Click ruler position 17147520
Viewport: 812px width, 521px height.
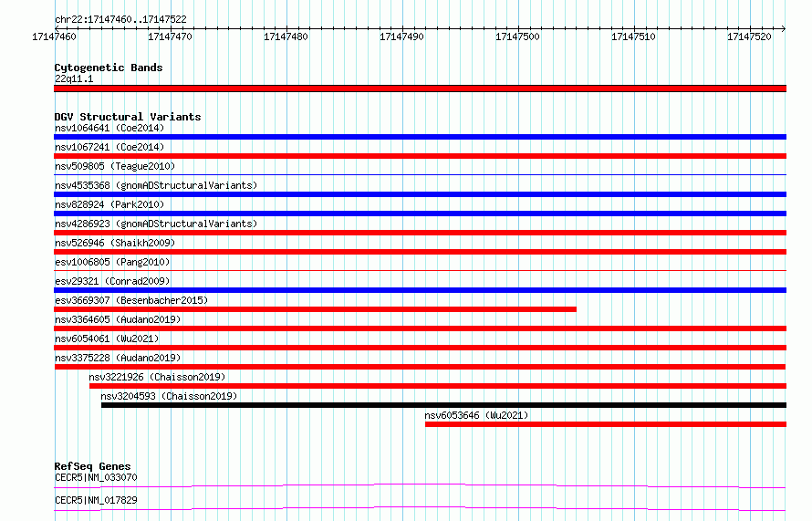tap(749, 36)
